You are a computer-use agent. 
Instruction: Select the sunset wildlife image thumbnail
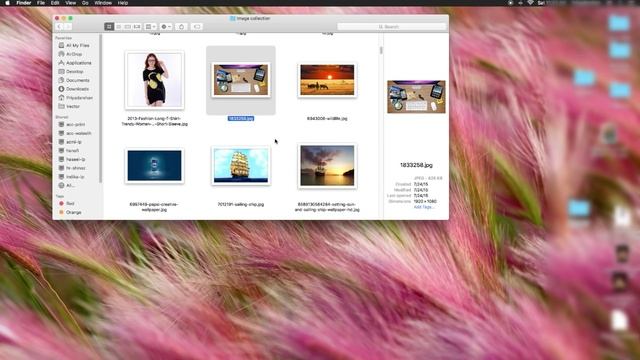click(327, 80)
